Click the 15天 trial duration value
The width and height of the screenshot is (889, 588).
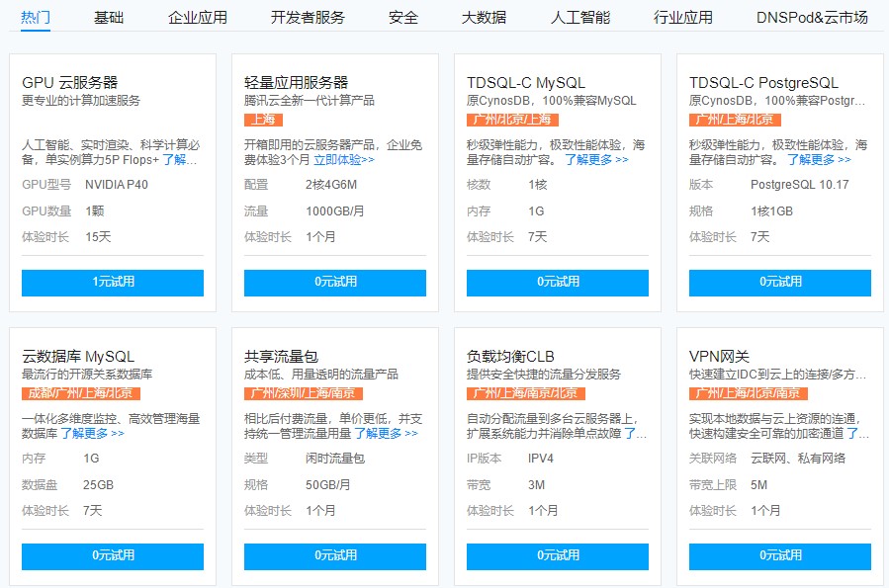click(x=98, y=237)
